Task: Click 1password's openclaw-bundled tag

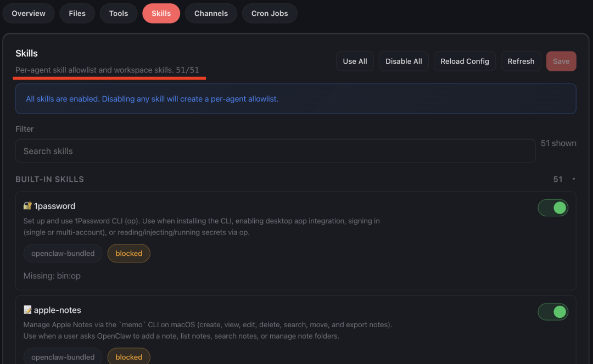Action: [x=63, y=254]
